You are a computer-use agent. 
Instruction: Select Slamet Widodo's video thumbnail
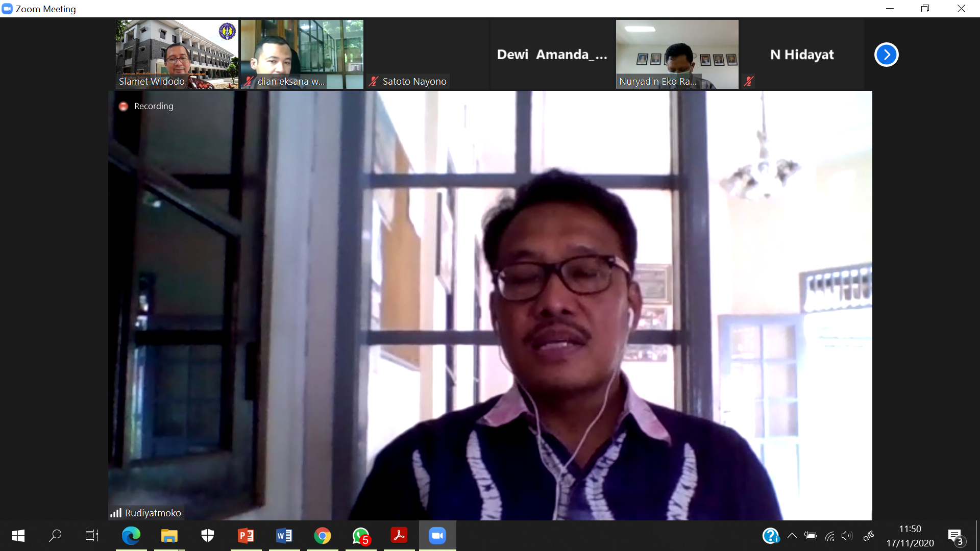177,54
